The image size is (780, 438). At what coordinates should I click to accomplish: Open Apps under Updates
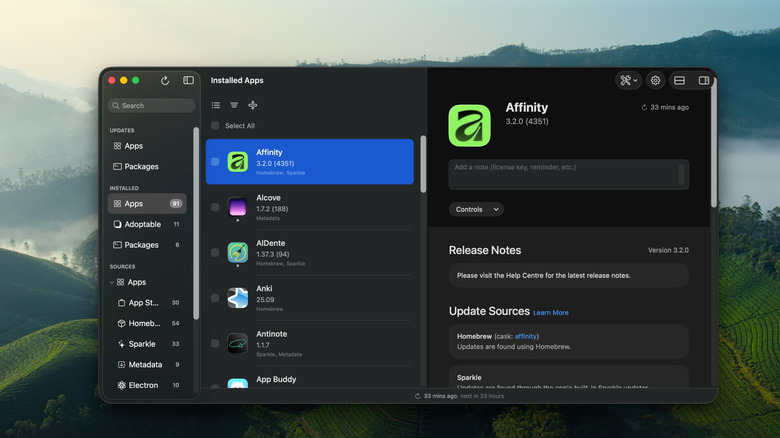coord(147,146)
